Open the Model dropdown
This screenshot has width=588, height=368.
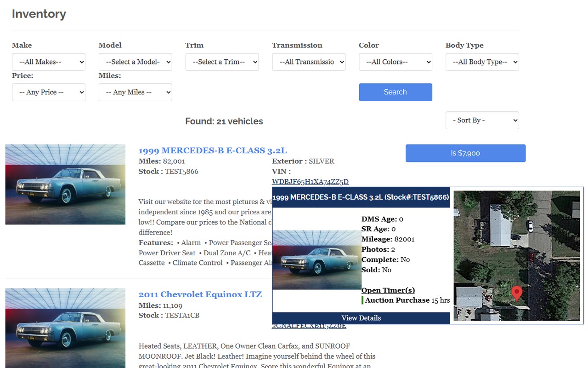coord(136,62)
